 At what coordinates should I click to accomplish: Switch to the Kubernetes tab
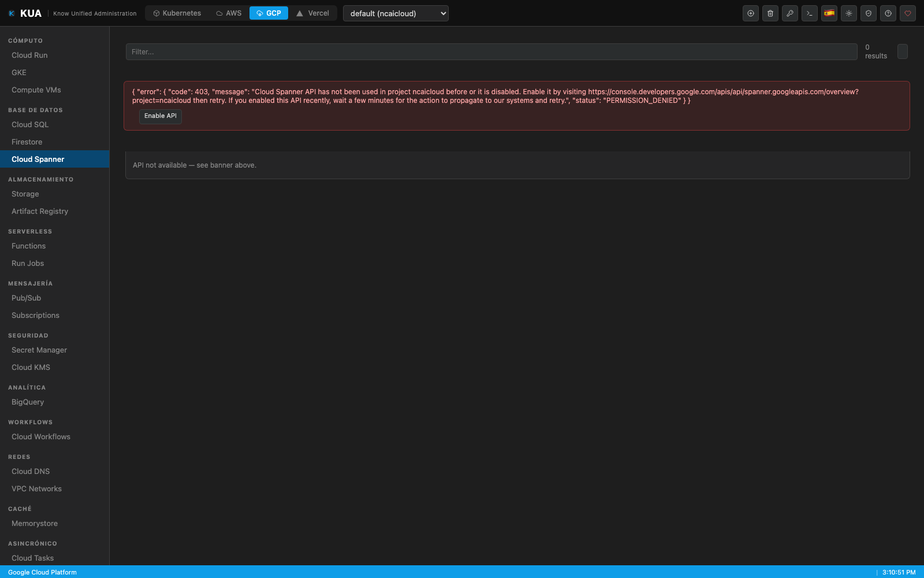(x=177, y=13)
